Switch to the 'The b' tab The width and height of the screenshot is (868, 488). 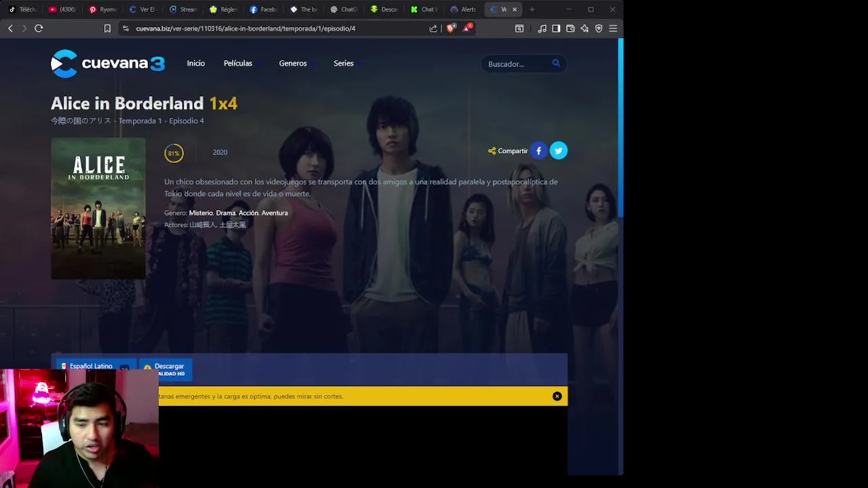tap(304, 9)
